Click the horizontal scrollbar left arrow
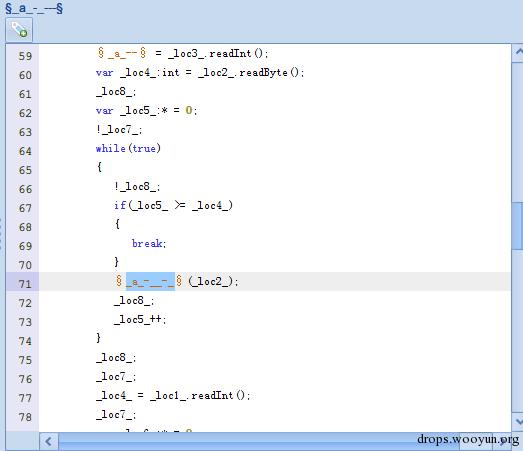This screenshot has width=523, height=451. tap(49, 441)
